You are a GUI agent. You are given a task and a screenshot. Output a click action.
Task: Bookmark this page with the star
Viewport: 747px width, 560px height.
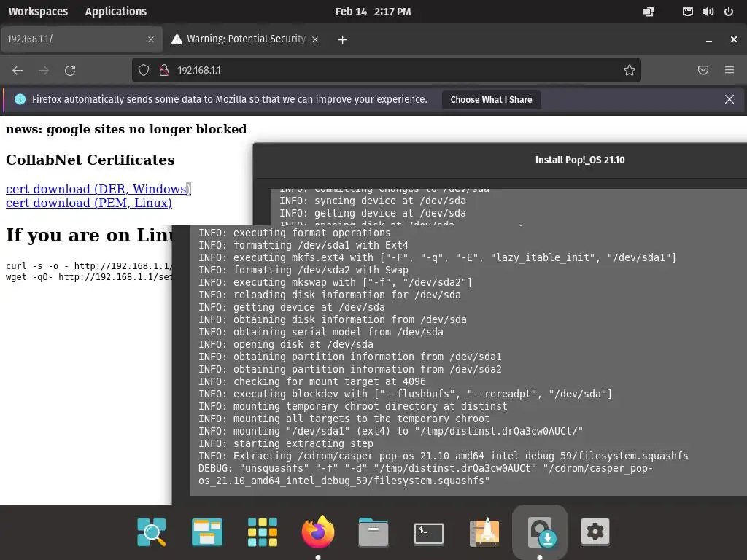(630, 71)
